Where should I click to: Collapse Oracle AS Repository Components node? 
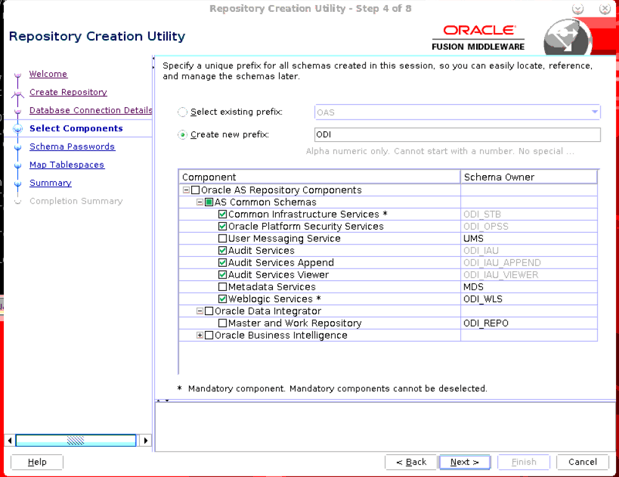coord(186,190)
